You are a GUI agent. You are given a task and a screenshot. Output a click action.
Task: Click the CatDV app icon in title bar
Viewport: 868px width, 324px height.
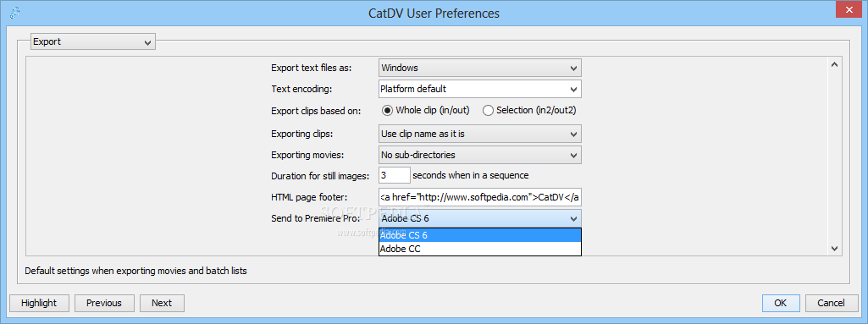tap(15, 13)
